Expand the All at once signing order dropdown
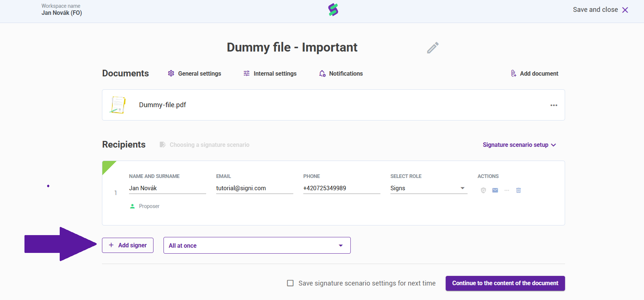This screenshot has height=300, width=644. coord(257,245)
